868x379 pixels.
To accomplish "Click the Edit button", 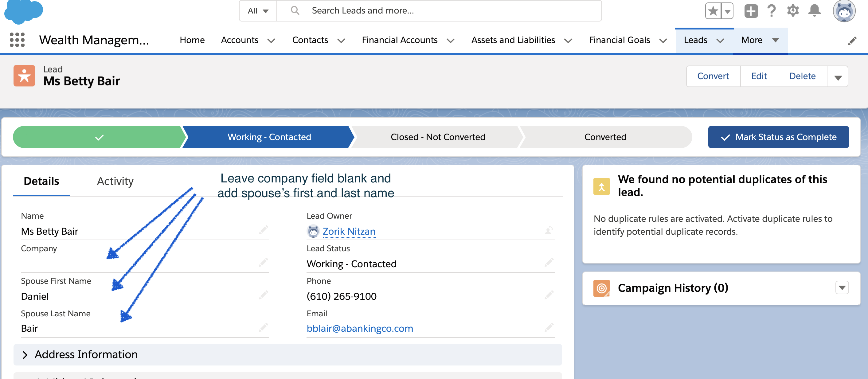I will 758,76.
